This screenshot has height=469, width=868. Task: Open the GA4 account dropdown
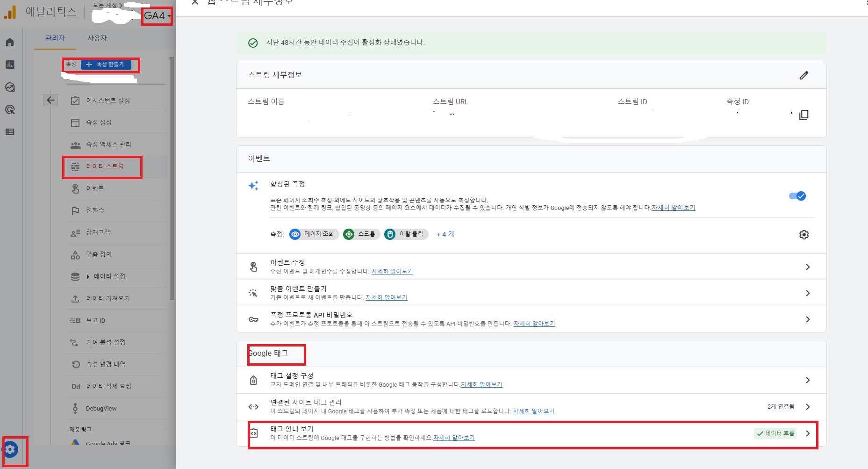pos(157,15)
